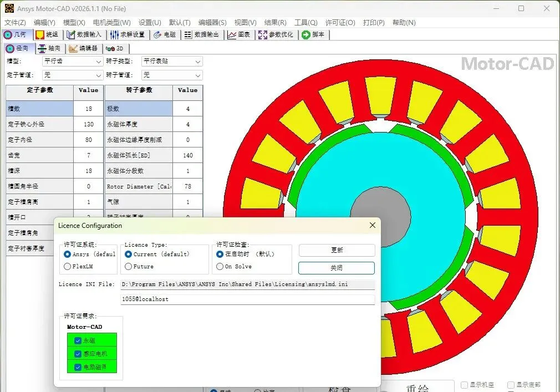Enable the 显示机座 checkbox
Viewport: 560px width, 392px height.
[464, 385]
